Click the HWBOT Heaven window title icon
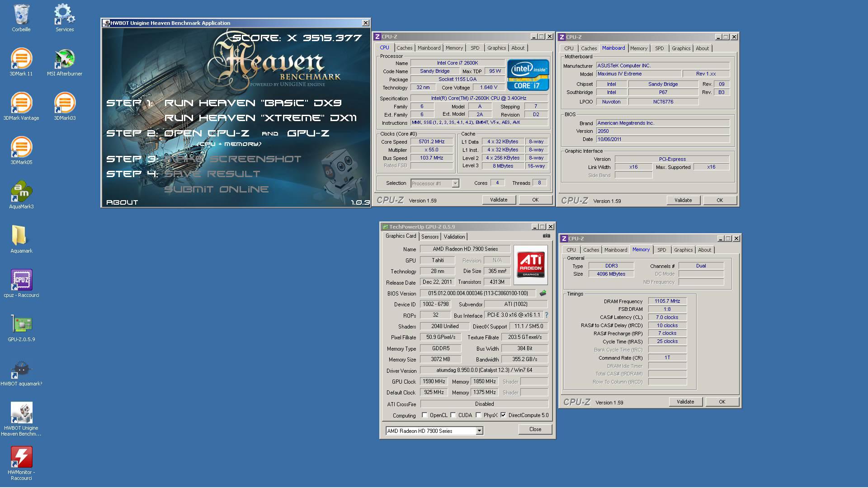 coord(106,23)
